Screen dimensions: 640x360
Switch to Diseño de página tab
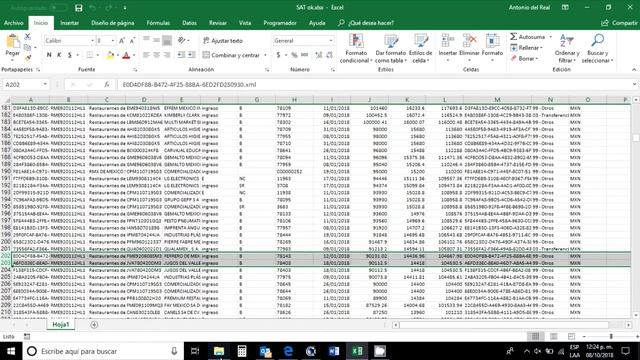113,23
